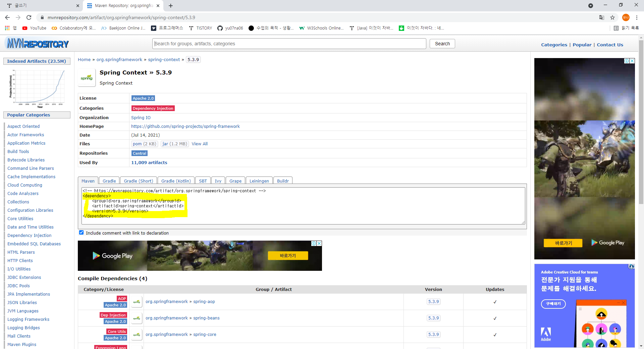Screen dimensions: 644x349
Task: Open the Spring IO organization link
Action: 141,117
